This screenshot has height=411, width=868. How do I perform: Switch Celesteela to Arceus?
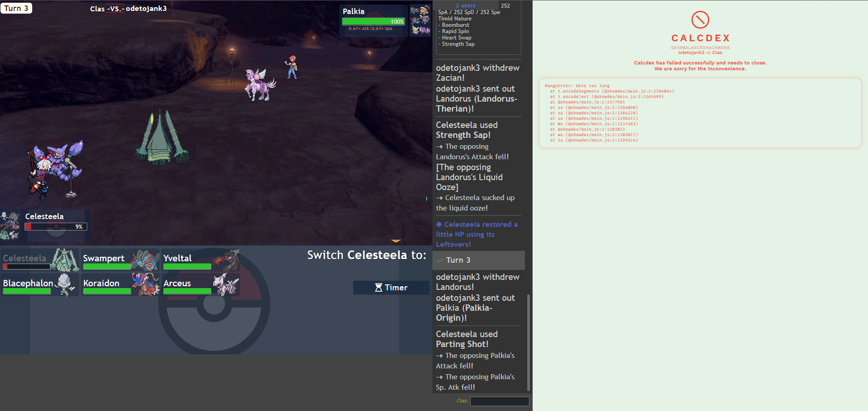(201, 284)
